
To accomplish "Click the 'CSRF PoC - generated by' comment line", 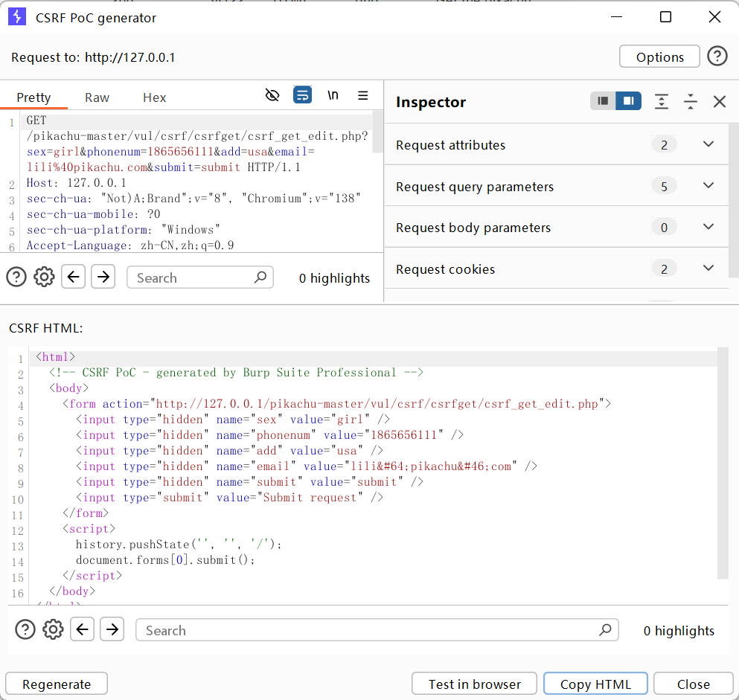I will point(236,373).
